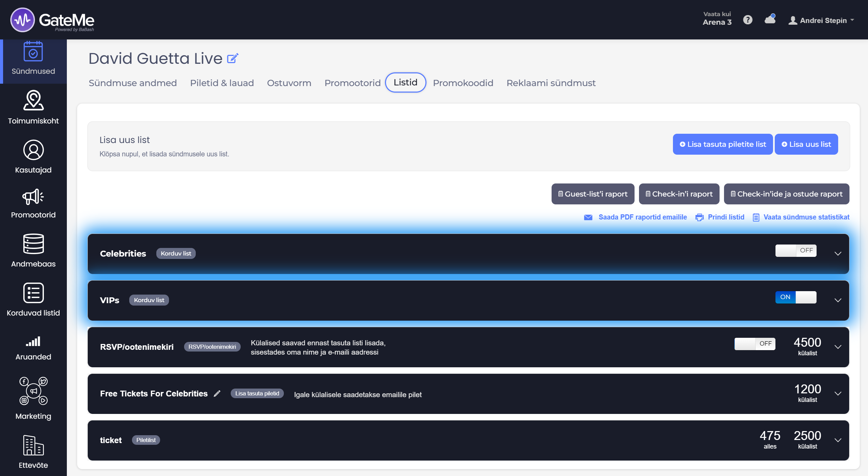Open the Sündmused calendar sidebar icon
Viewport: 868px width, 476px height.
point(33,51)
